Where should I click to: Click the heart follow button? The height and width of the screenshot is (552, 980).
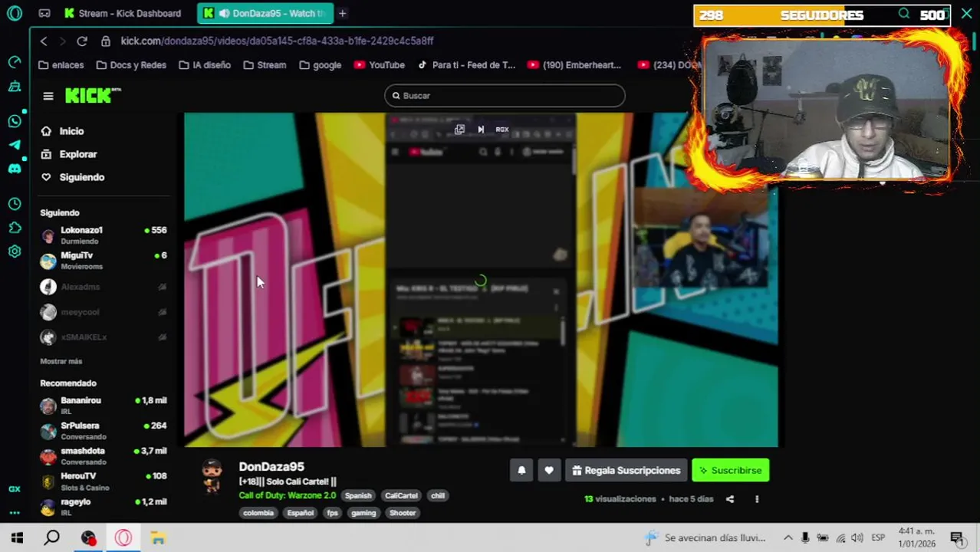[549, 470]
